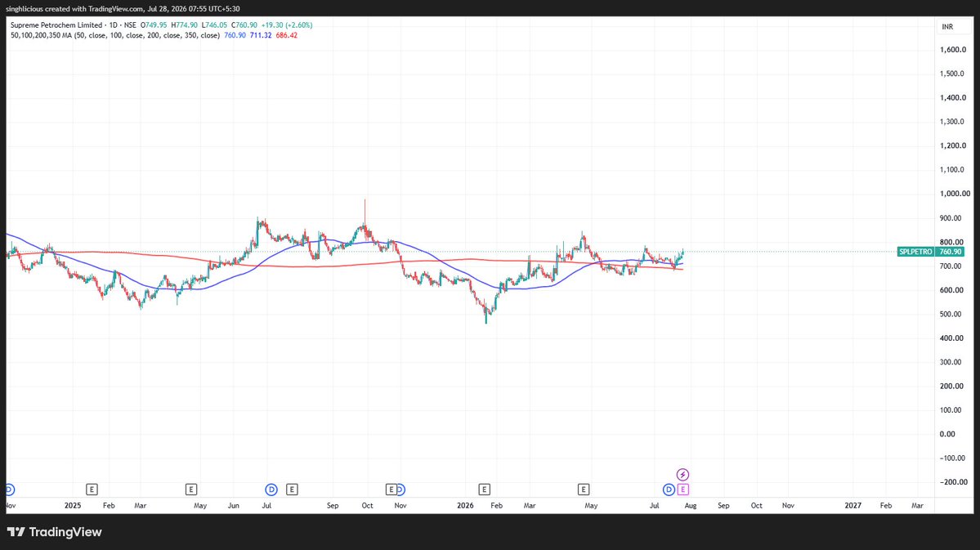Click the INR currency label
This screenshot has width=980, height=550.
[x=947, y=27]
